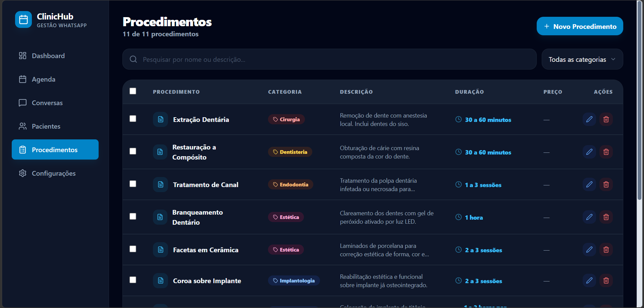Focus the search by name or description field
The height and width of the screenshot is (308, 644).
(x=329, y=59)
